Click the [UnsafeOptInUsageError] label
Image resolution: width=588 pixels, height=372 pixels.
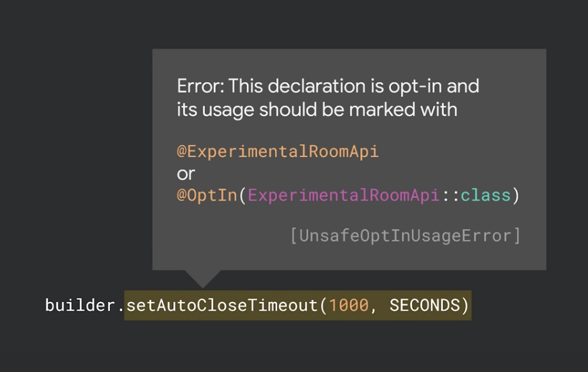coord(405,236)
